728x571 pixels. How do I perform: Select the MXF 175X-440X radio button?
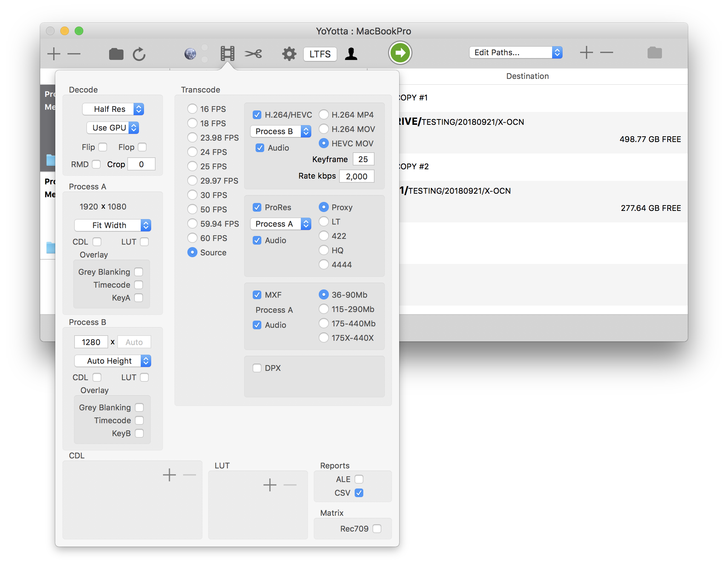324,338
